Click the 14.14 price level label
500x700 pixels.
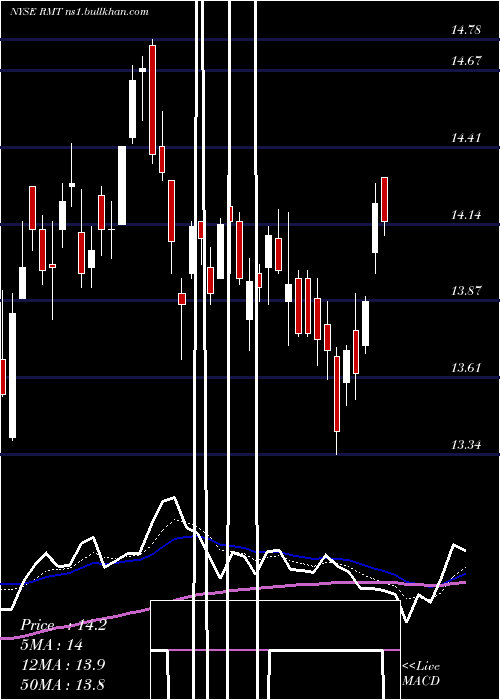click(466, 215)
